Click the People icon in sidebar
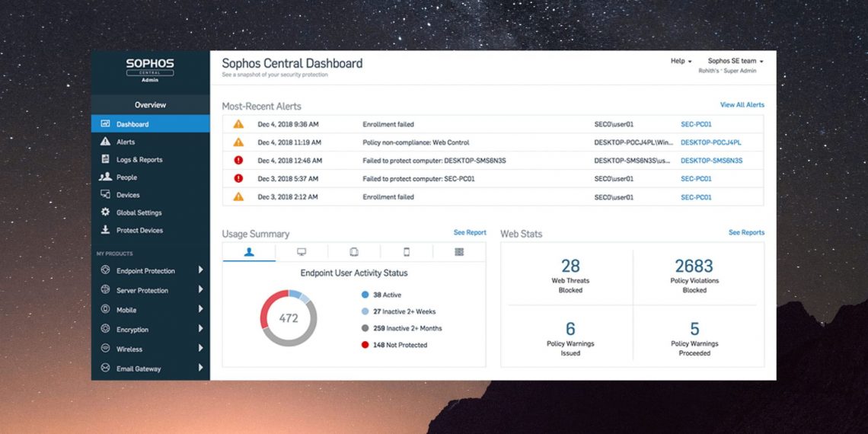 point(105,177)
